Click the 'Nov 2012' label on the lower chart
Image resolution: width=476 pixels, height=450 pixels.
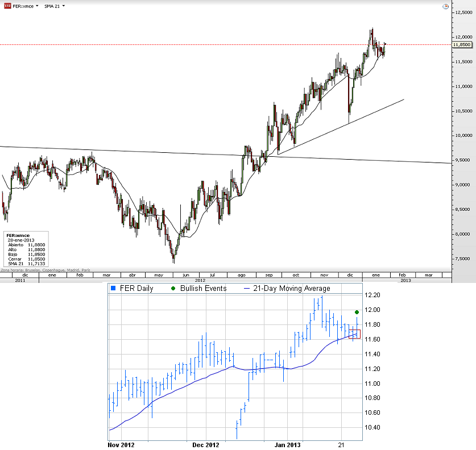pos(121,445)
